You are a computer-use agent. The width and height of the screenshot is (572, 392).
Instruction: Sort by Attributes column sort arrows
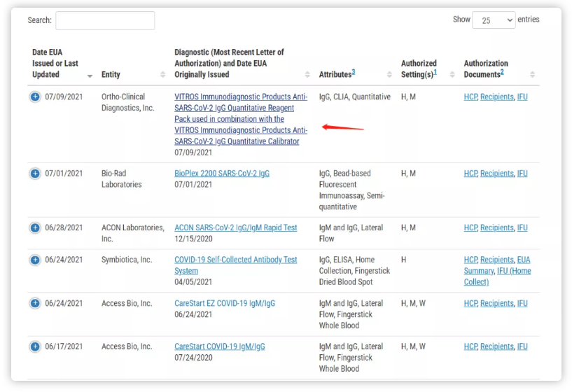click(x=389, y=74)
